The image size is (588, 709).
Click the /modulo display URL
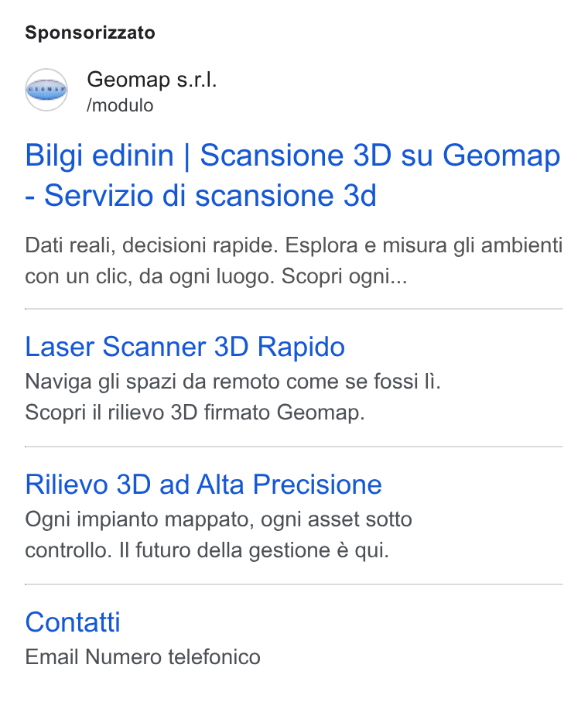120,105
